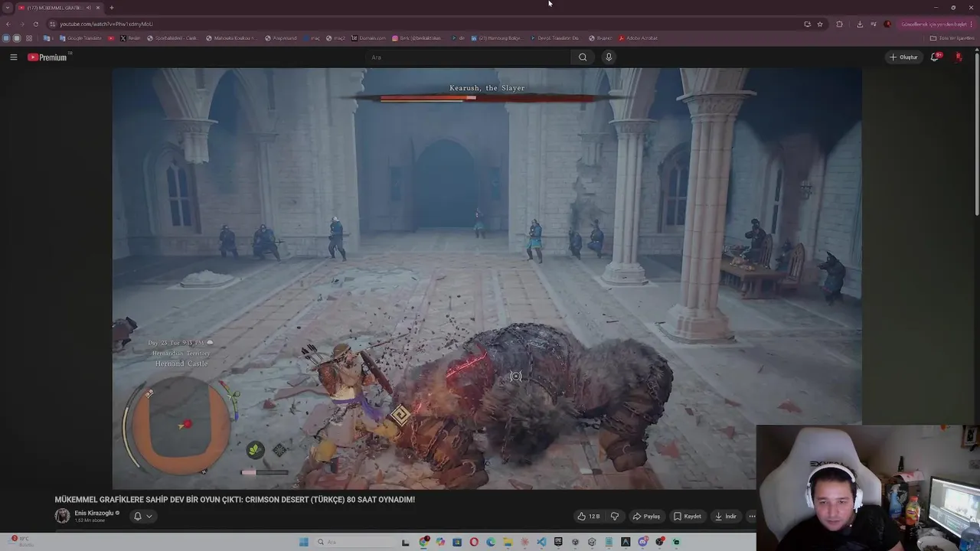Open Chrome from the taskbar
This screenshot has height=551, width=980.
tap(424, 542)
